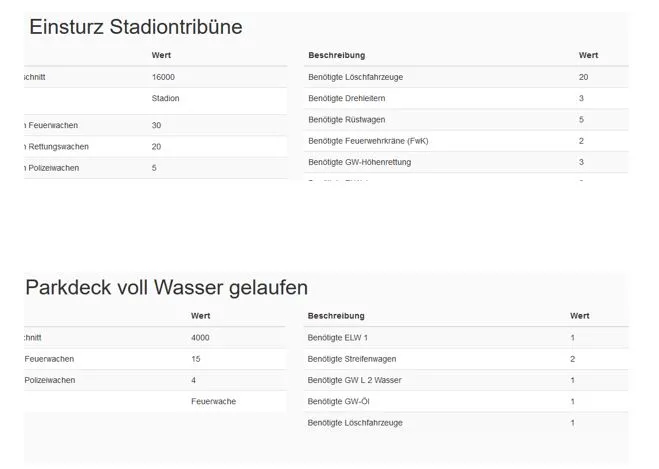Image resolution: width=659 pixels, height=469 pixels.
Task: Click 'Benötigte GW L 2 Wasser' entry
Action: click(x=356, y=380)
